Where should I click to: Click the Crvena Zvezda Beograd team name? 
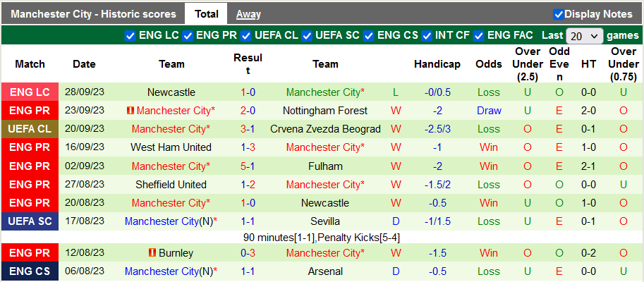click(325, 129)
